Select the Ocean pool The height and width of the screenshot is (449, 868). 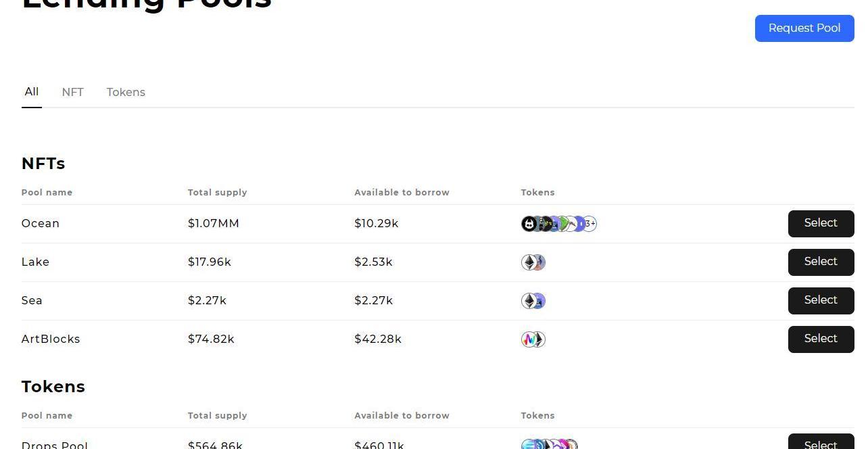point(821,224)
